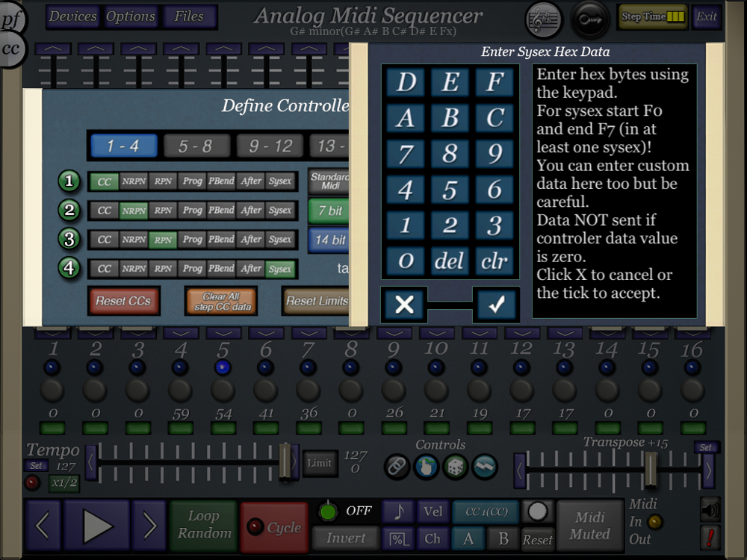Click the Transpose slider handle
The image size is (747, 560).
pyautogui.click(x=651, y=470)
